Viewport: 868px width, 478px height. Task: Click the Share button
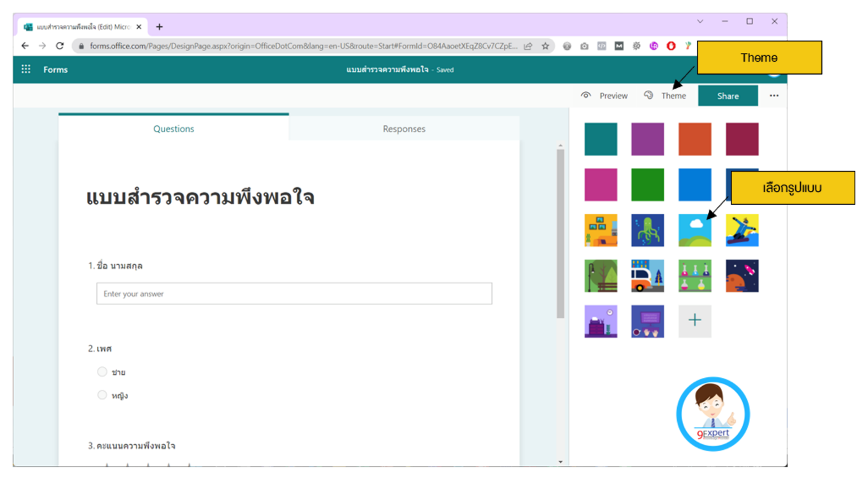pyautogui.click(x=728, y=95)
